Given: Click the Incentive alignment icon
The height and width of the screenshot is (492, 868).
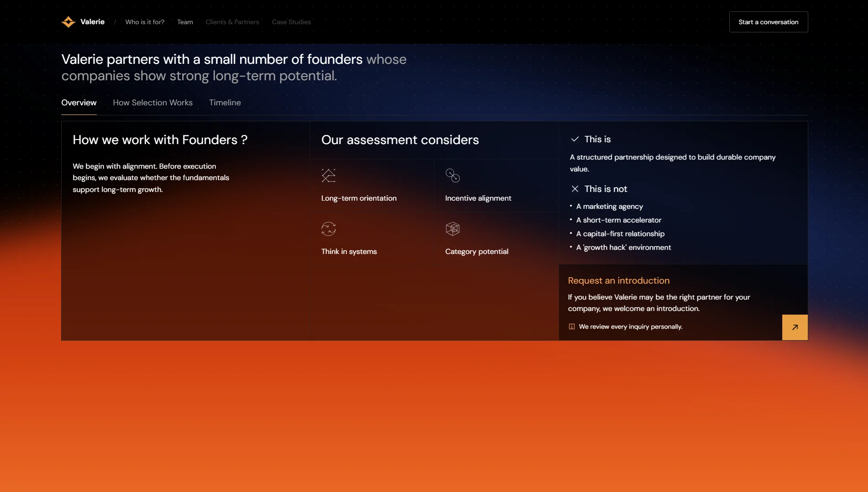Looking at the screenshot, I should click(453, 176).
